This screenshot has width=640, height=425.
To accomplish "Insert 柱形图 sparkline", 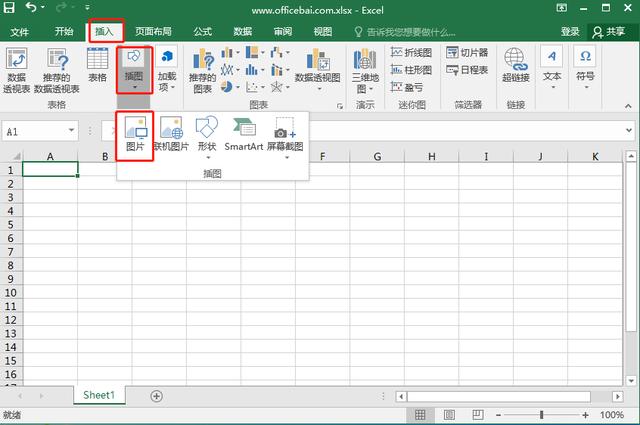I will [411, 70].
